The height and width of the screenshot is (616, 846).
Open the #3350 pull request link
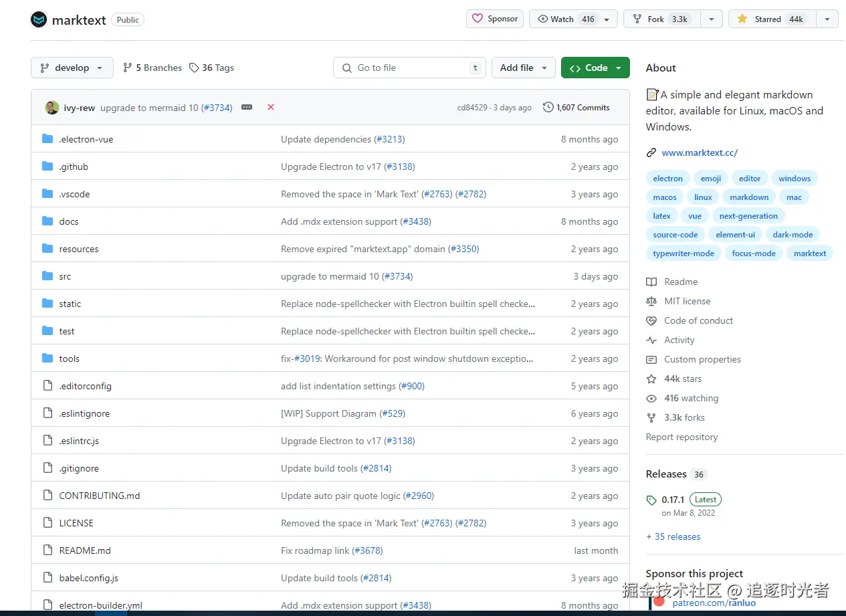(x=463, y=249)
